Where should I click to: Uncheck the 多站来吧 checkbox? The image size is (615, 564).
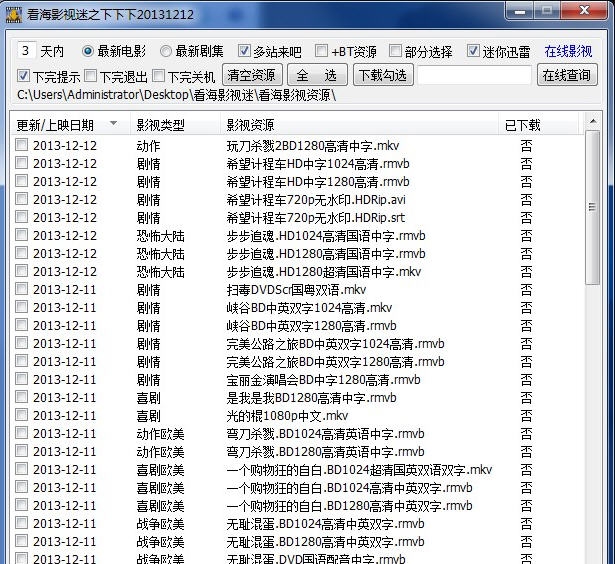(244, 51)
